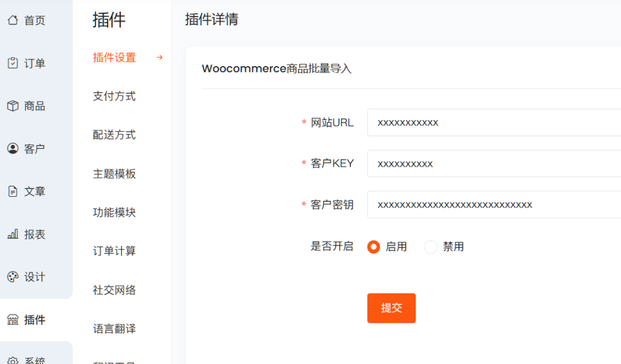The width and height of the screenshot is (621, 364).
Task: Select the 禁用 radio button
Action: coord(431,247)
